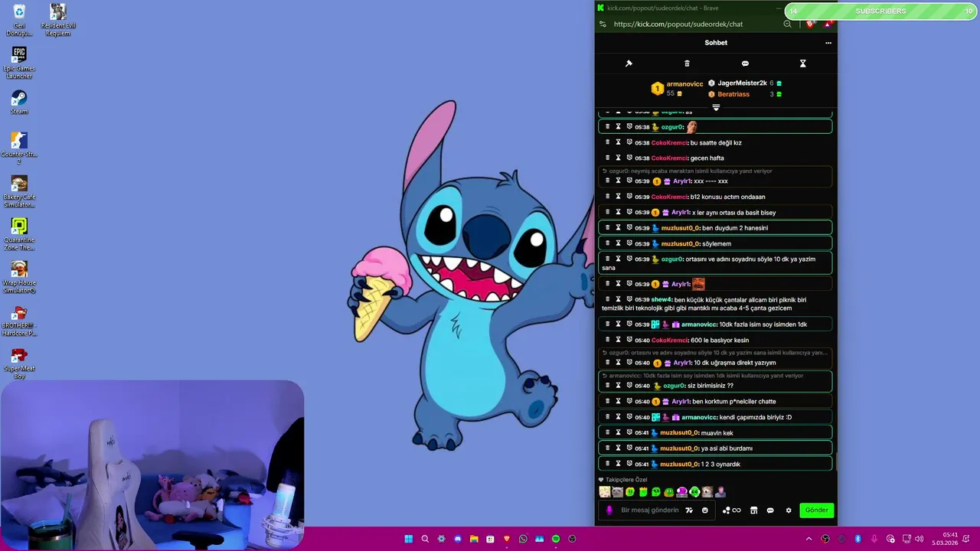Click the clear chat trash icon in the header toolbar
980x551 pixels.
[687, 64]
